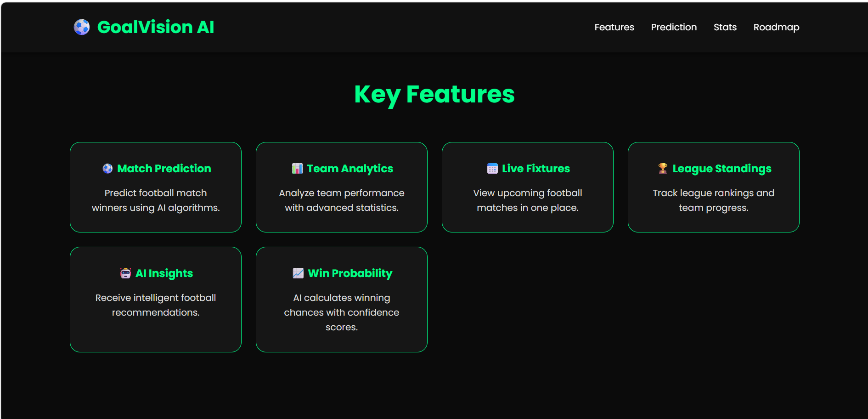The height and width of the screenshot is (419, 868).
Task: Click the Win Probability trend chart icon
Action: (298, 273)
